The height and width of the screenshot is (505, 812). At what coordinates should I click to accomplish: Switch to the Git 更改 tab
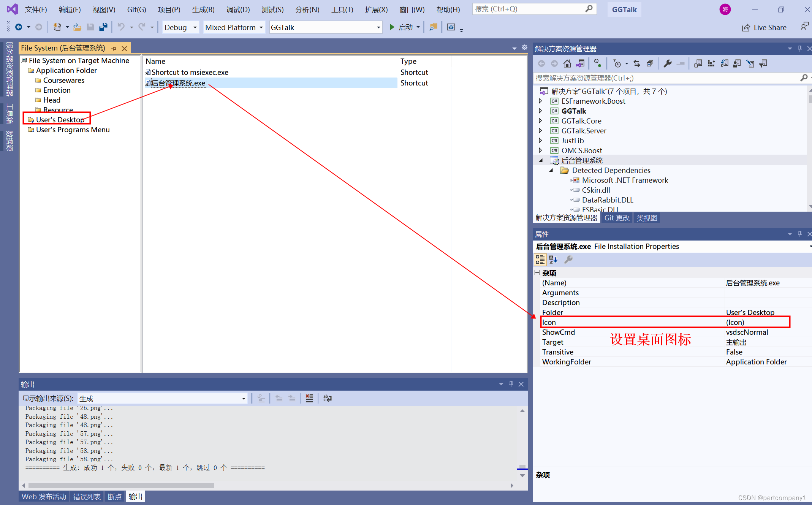617,218
